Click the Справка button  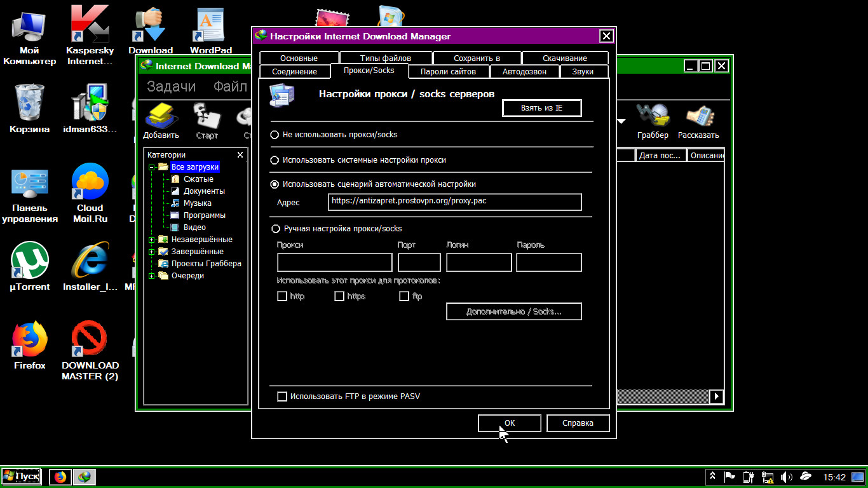coord(578,423)
